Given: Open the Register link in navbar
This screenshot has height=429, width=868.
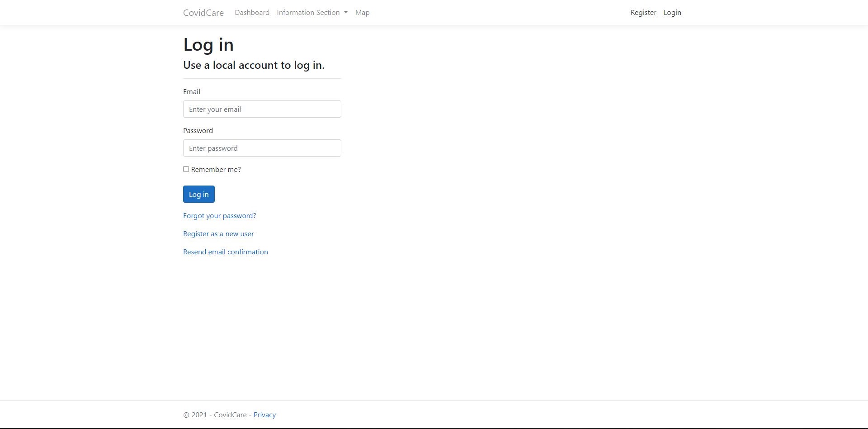Looking at the screenshot, I should (x=643, y=13).
